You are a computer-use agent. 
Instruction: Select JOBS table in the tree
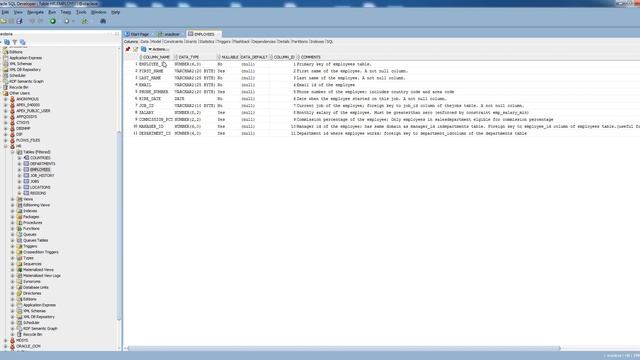[x=35, y=181]
